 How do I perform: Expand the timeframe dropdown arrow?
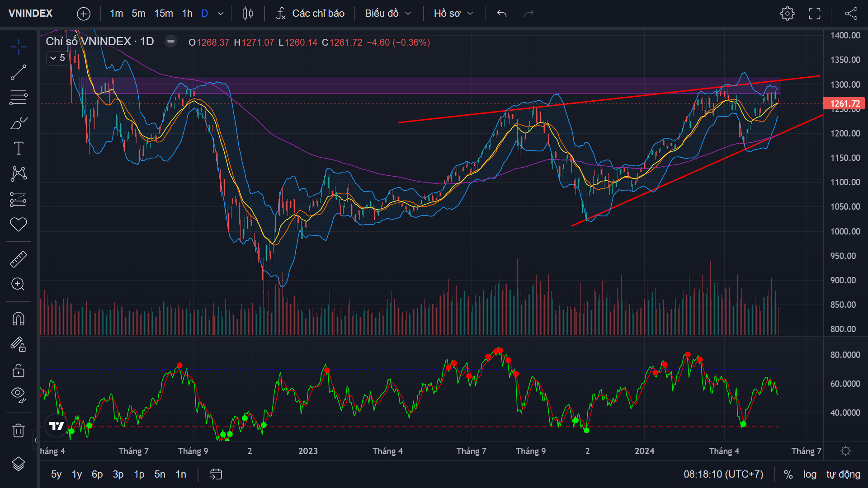pos(221,14)
